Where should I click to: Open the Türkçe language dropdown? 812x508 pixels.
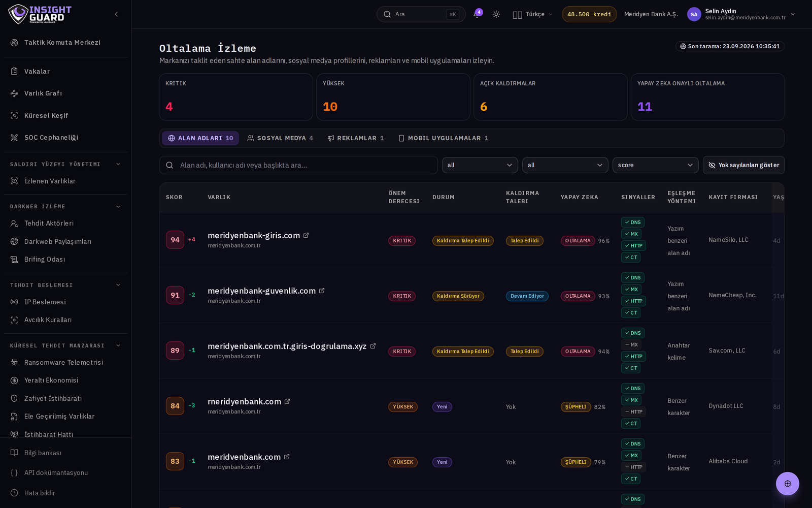coord(532,14)
